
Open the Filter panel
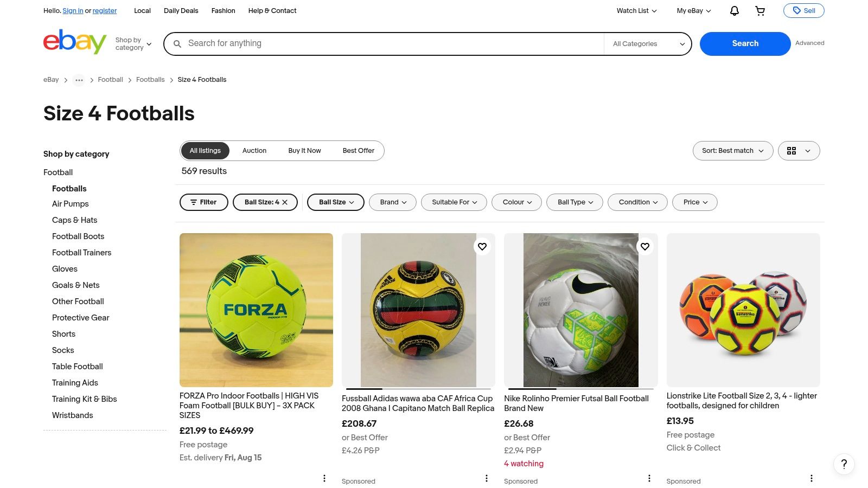coord(203,202)
